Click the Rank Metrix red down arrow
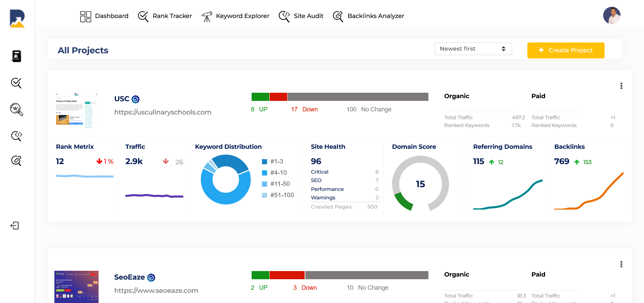This screenshot has height=303, width=644. (x=99, y=161)
